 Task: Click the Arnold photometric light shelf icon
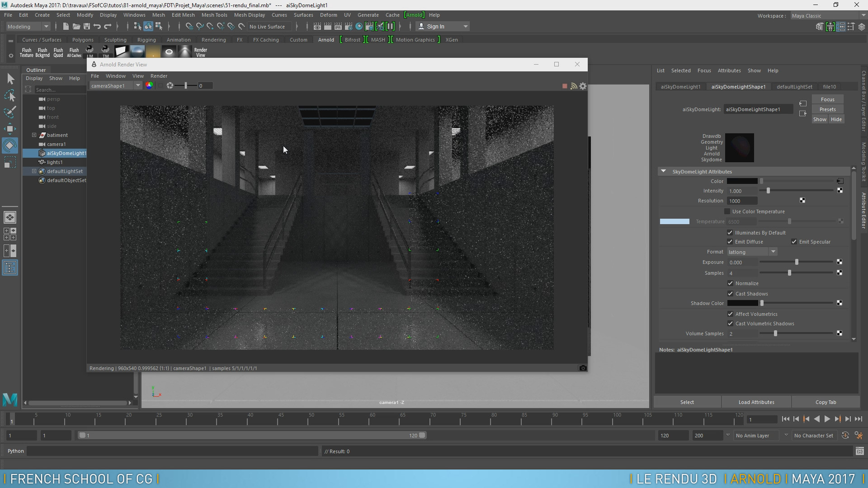pyautogui.click(x=184, y=51)
